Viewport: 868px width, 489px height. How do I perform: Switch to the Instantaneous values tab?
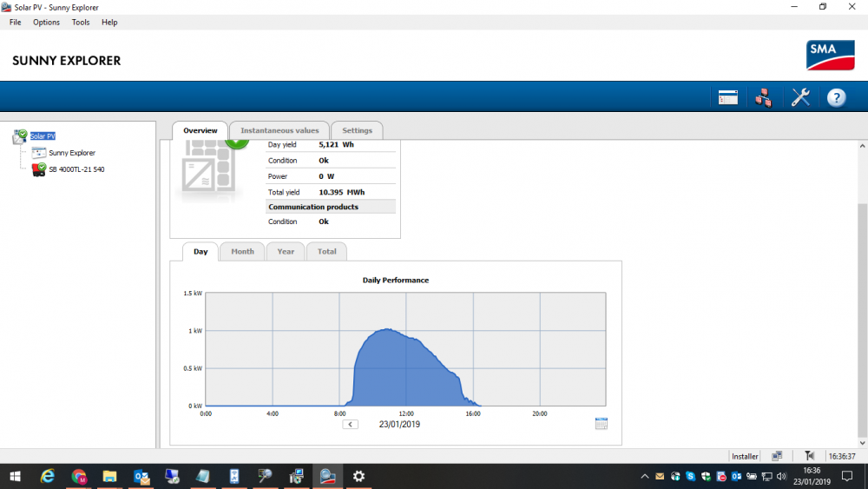pos(279,130)
